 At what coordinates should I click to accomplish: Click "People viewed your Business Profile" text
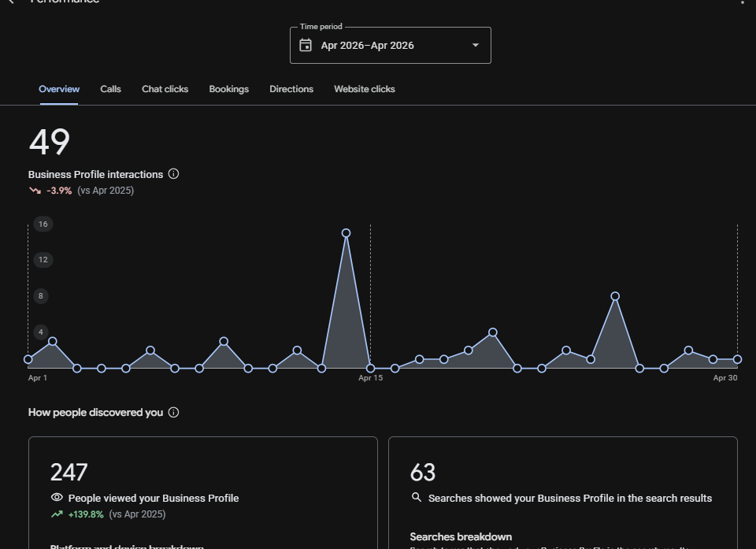(x=154, y=498)
